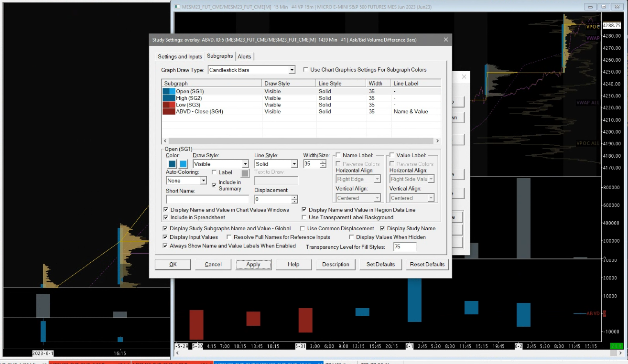This screenshot has width=628, height=364.
Task: Click the Name & Value cell of SG4
Action: click(x=411, y=111)
